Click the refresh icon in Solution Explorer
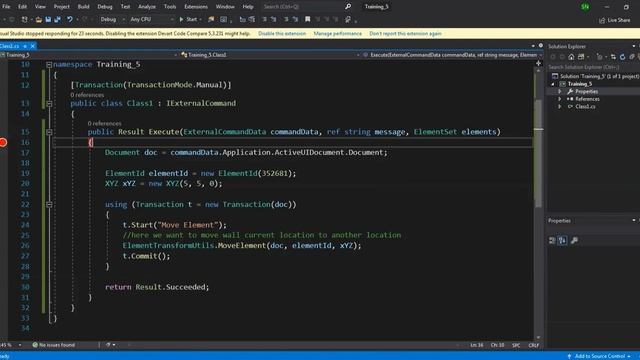The height and width of the screenshot is (360, 640). point(622,57)
